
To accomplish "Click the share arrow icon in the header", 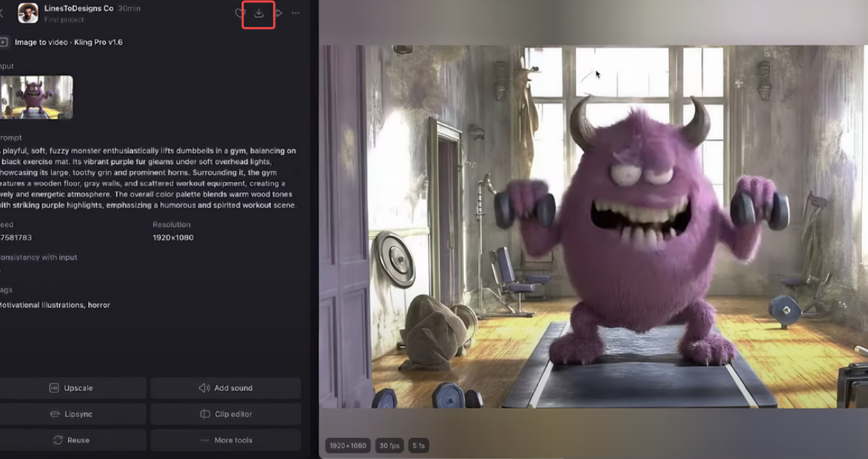I will [278, 13].
